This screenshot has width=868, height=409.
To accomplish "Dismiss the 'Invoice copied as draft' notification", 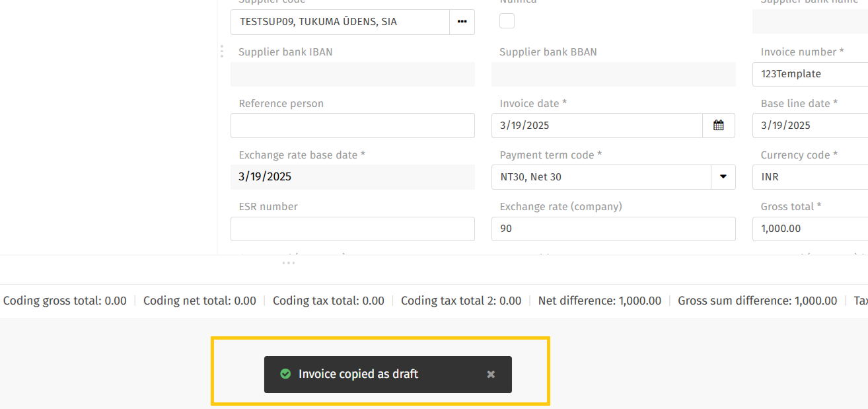I will click(x=491, y=375).
